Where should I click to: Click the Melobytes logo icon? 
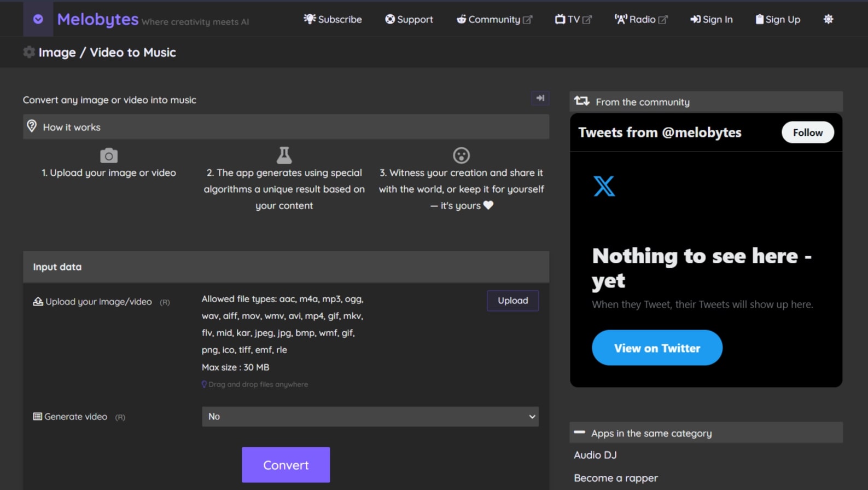point(38,19)
